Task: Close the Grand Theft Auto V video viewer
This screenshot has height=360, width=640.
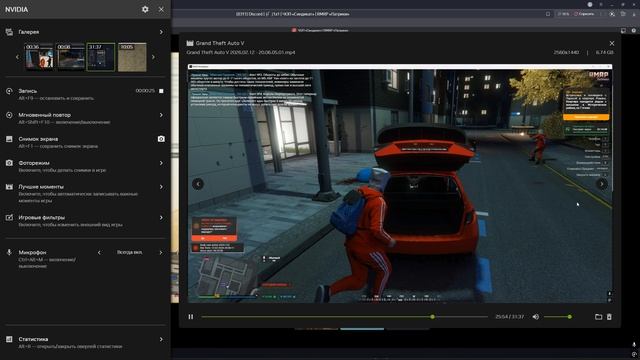Action: pyautogui.click(x=611, y=43)
